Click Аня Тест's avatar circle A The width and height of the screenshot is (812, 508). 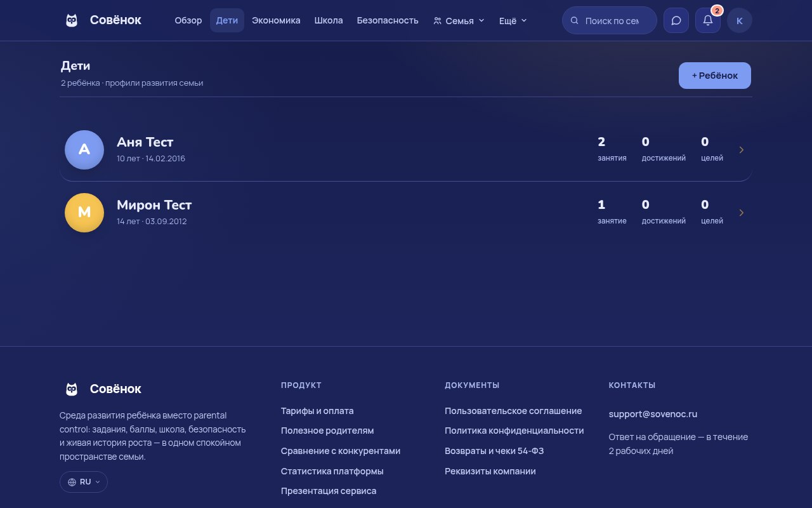tap(84, 150)
